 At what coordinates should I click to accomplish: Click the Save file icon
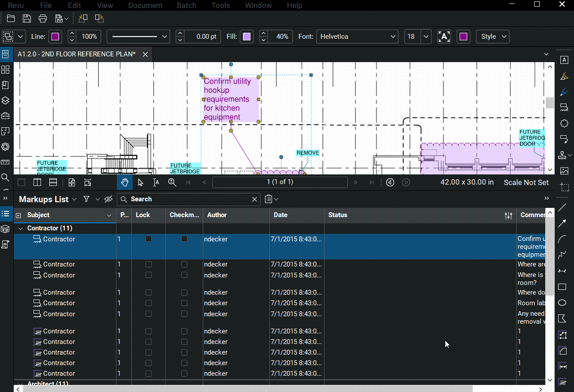point(27,18)
